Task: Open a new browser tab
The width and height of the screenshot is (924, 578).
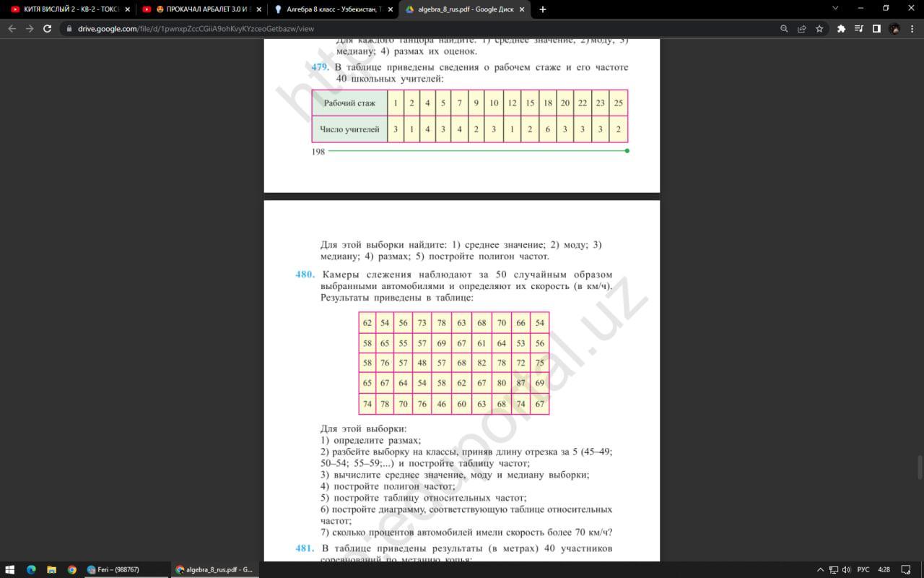Action: click(x=543, y=9)
